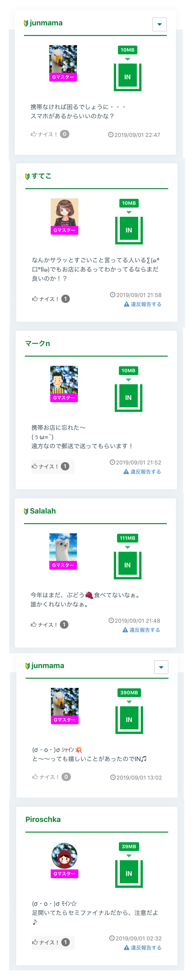The image size is (194, 980).
Task: Give ナイス to Salalah's grape post
Action: click(x=44, y=625)
